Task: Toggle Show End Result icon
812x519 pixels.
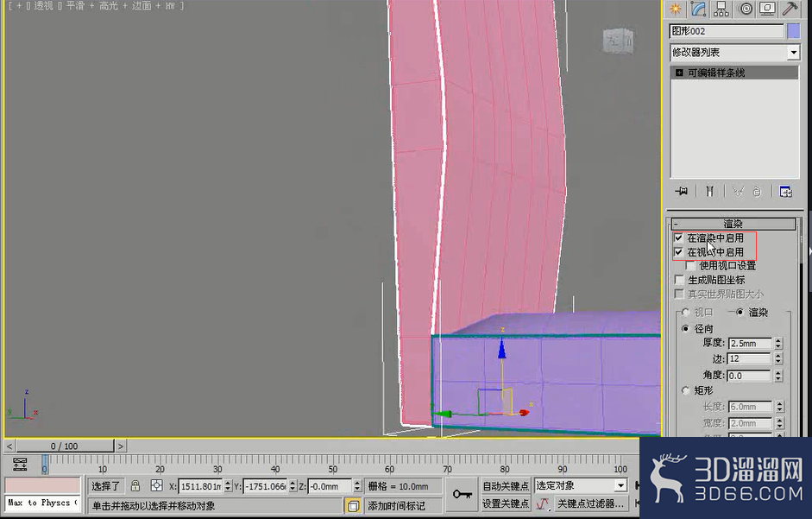Action: pos(709,192)
